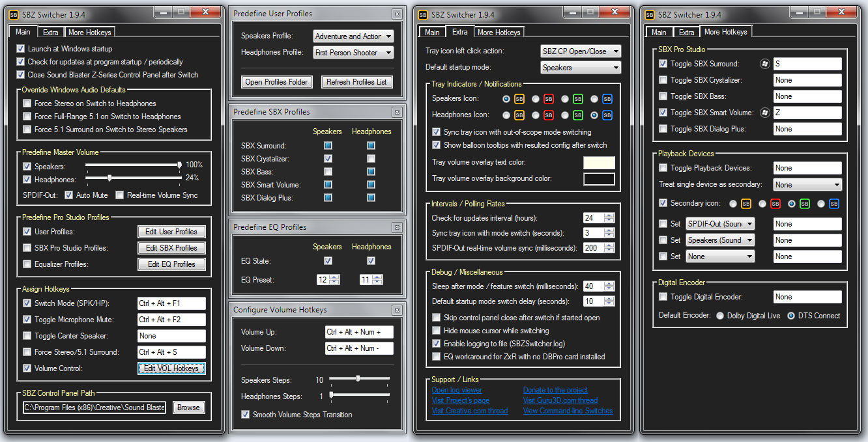The height and width of the screenshot is (442, 868).
Task: Click Edit VOL Hotkeys button
Action: click(171, 368)
